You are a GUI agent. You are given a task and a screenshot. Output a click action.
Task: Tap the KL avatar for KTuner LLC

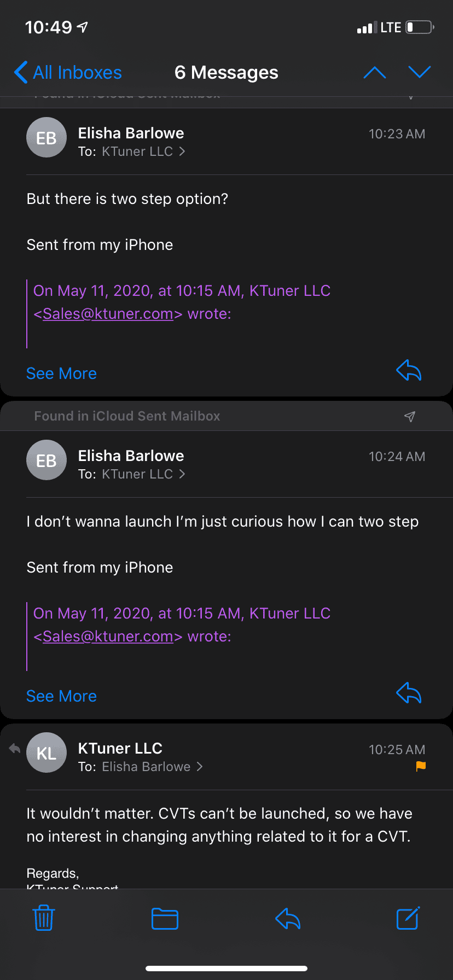pyautogui.click(x=47, y=753)
